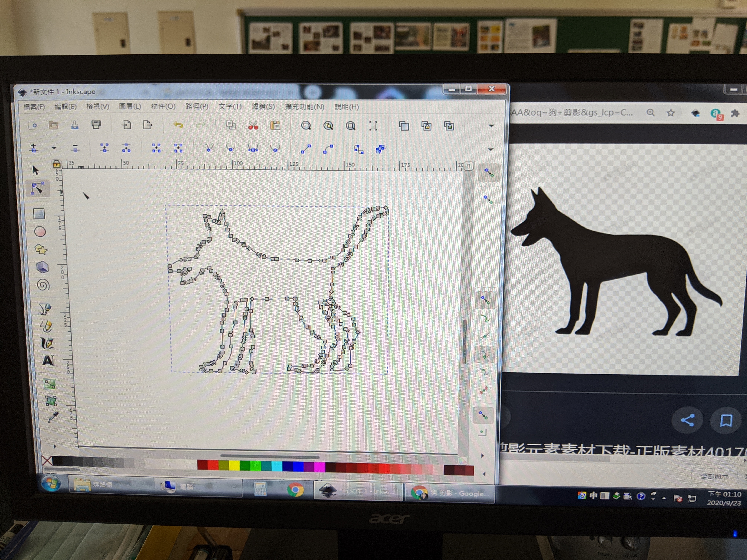Toggle snap to paths button
This screenshot has height=560, width=747.
point(485,318)
